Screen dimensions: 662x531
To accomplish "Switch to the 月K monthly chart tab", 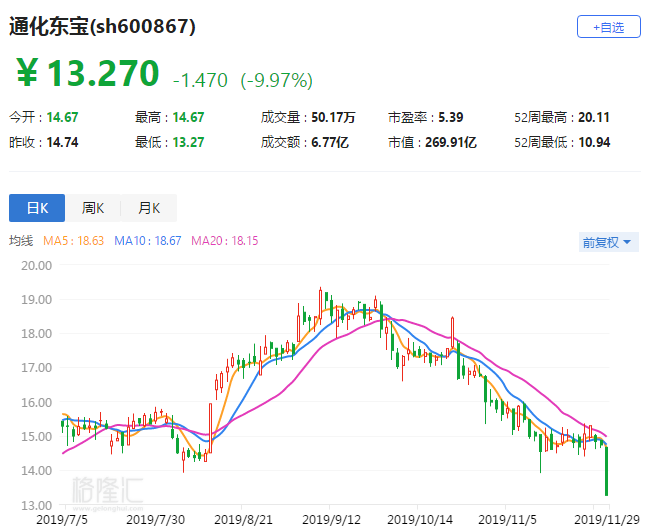I will click(x=149, y=208).
